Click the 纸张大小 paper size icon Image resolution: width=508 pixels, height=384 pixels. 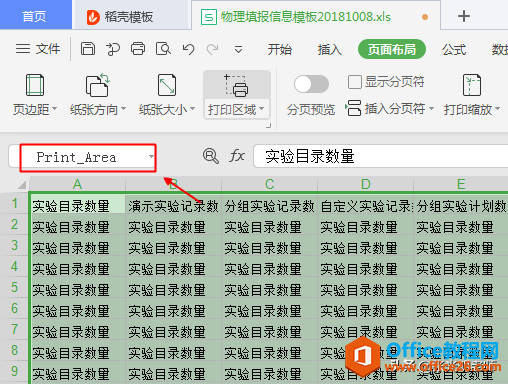point(167,85)
